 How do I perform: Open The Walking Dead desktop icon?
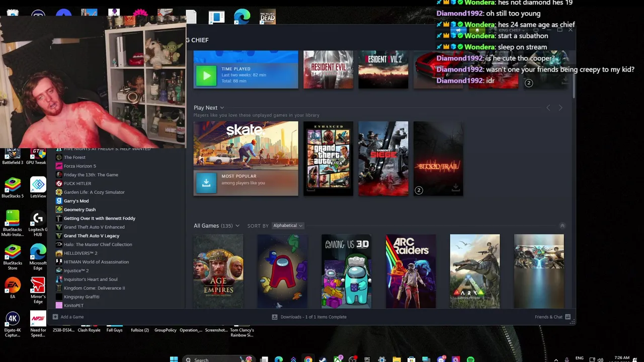267,17
